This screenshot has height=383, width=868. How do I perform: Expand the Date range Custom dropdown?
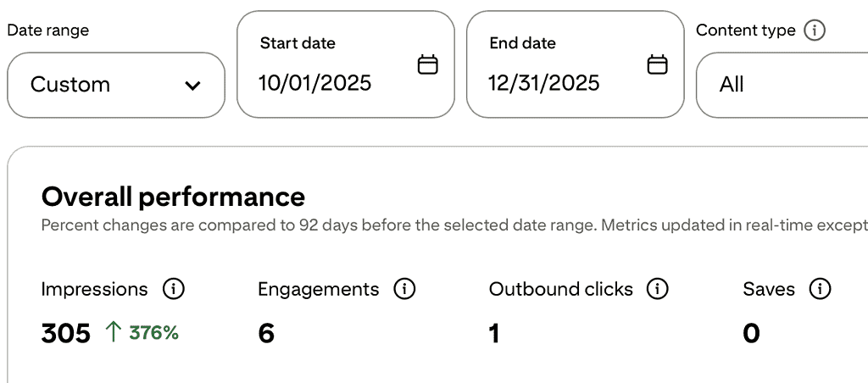pyautogui.click(x=116, y=85)
